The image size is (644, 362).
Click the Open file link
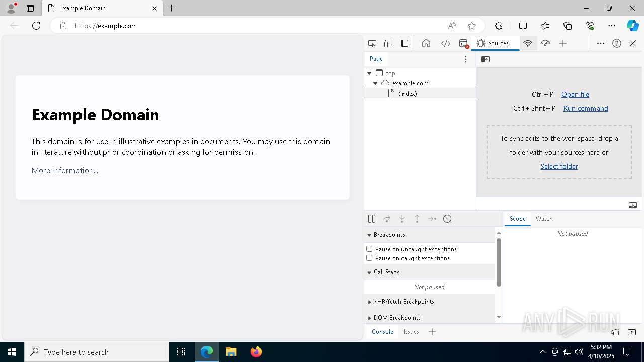[x=575, y=94]
